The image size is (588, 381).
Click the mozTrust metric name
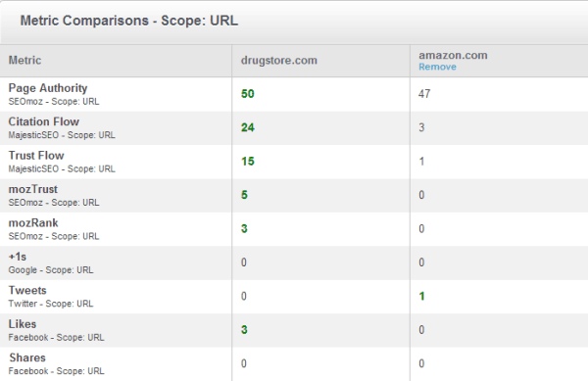(x=33, y=189)
